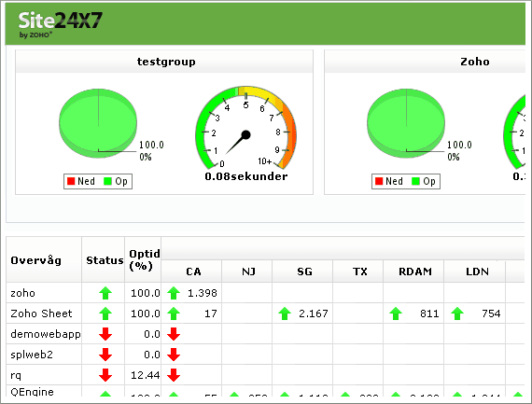Click the TX location column header

(x=359, y=272)
